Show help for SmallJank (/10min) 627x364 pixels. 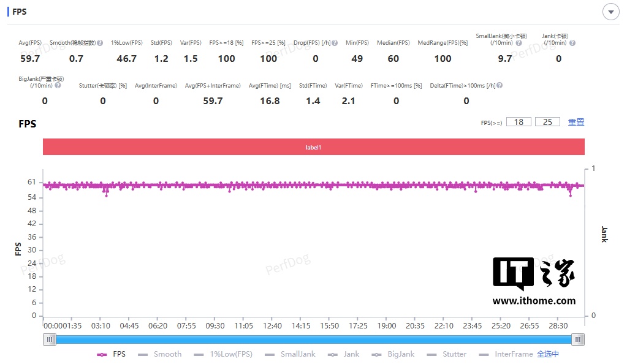coord(519,43)
